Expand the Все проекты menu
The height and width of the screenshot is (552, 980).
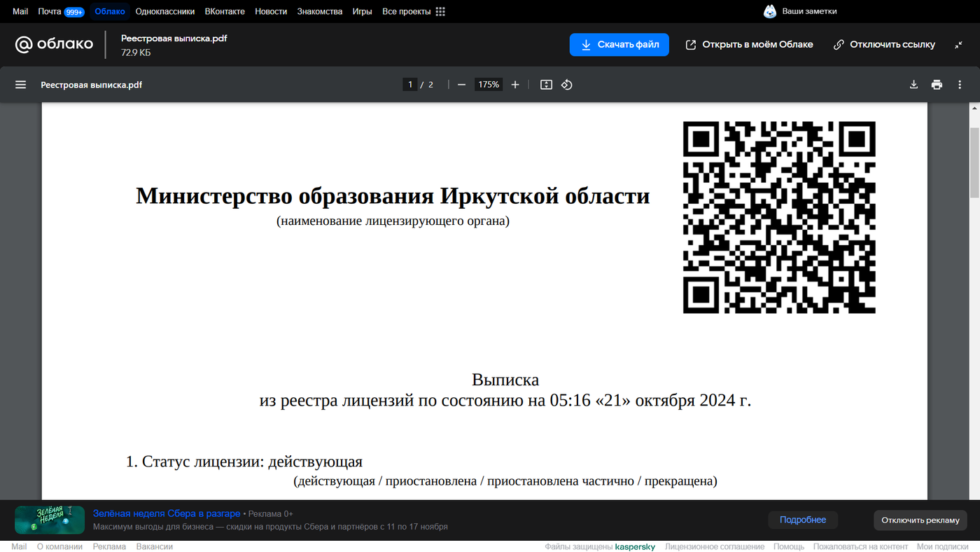click(x=414, y=11)
